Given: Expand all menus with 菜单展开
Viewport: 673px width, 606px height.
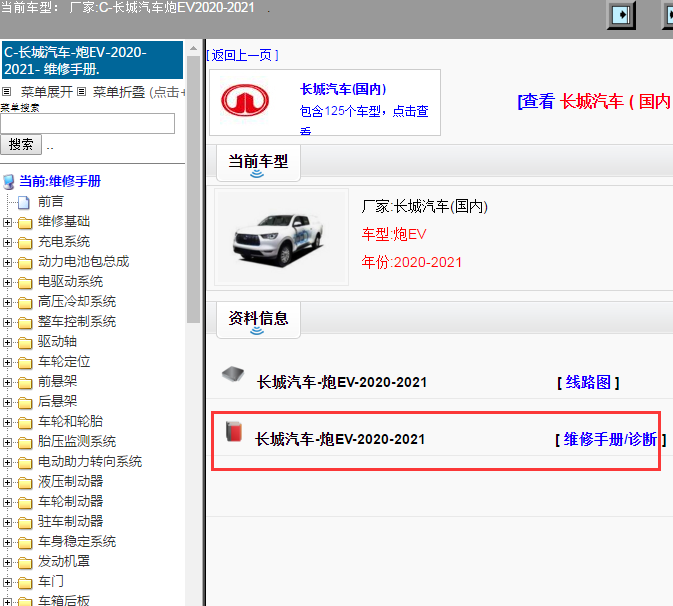Looking at the screenshot, I should click(x=46, y=92).
